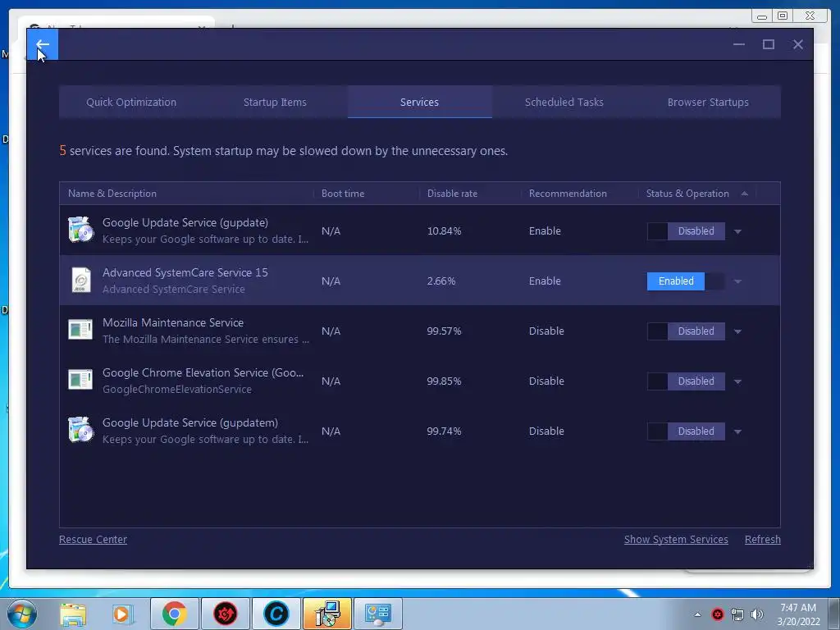Click the Mozilla Maintenance Service icon
This screenshot has width=840, height=630.
point(81,330)
